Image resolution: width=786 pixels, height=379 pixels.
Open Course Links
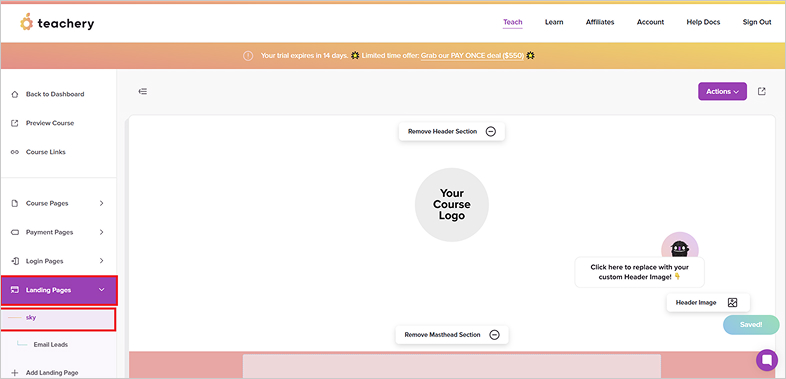coord(46,152)
